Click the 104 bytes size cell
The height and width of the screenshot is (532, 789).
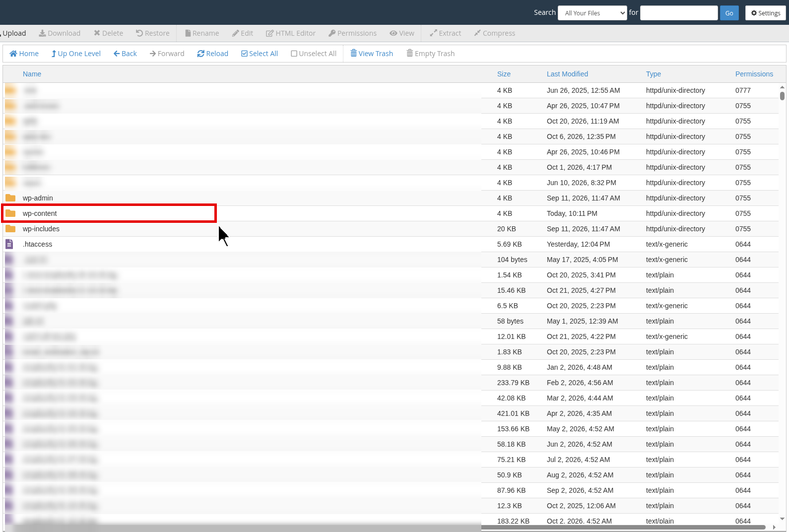pyautogui.click(x=512, y=260)
